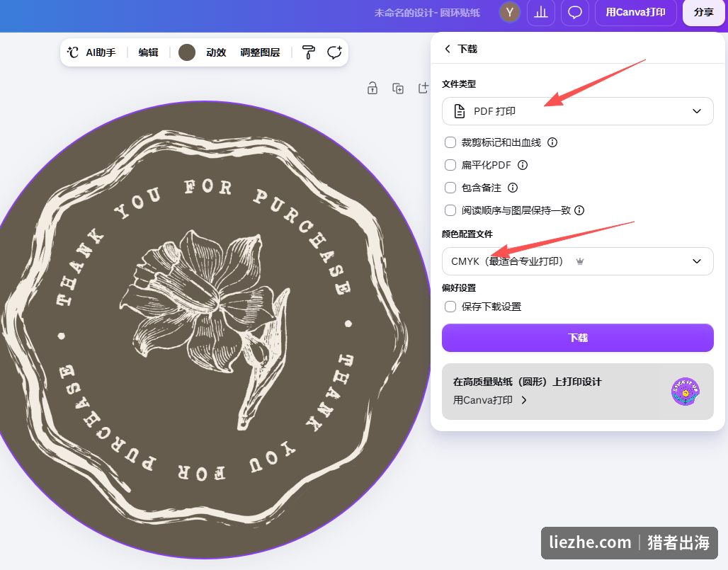Click the crown premium icon beside CMYK
The height and width of the screenshot is (570, 728).
click(x=579, y=261)
